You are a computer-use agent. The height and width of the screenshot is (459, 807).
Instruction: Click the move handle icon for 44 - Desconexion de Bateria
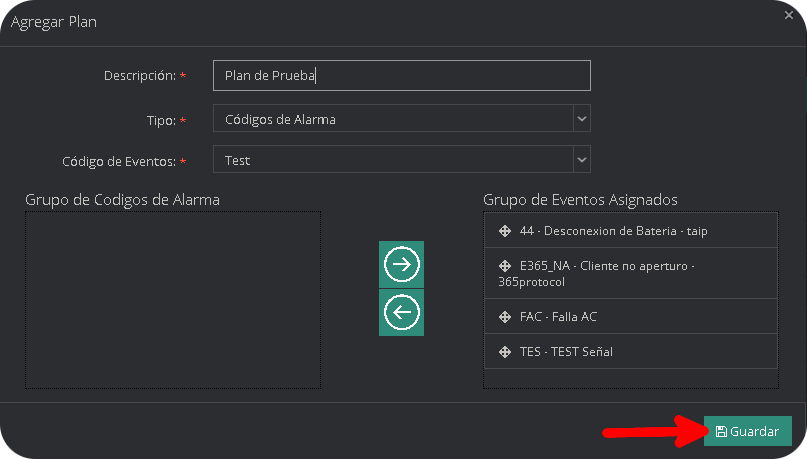[x=504, y=231]
